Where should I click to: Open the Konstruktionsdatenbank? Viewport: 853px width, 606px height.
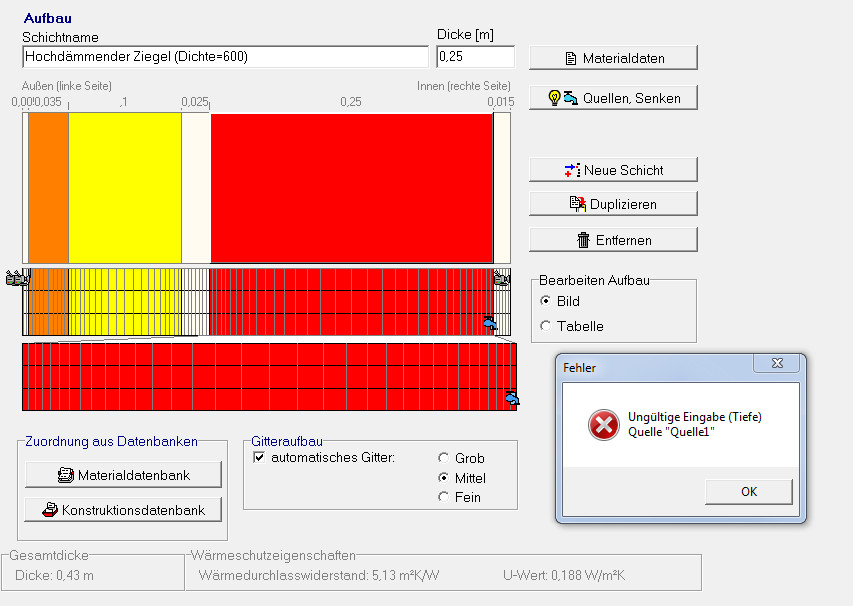pyautogui.click(x=124, y=510)
